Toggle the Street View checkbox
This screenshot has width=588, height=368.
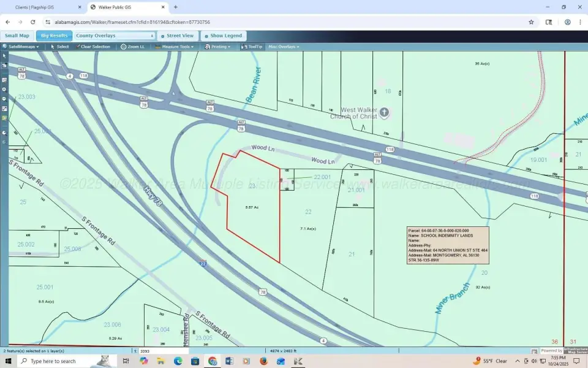click(162, 36)
